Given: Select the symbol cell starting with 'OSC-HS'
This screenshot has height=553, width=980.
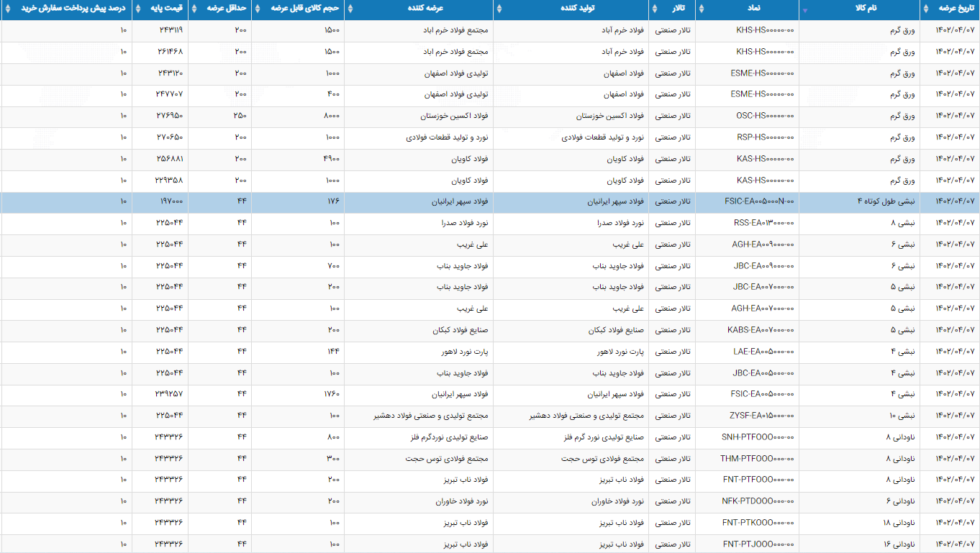Looking at the screenshot, I should pos(765,116).
